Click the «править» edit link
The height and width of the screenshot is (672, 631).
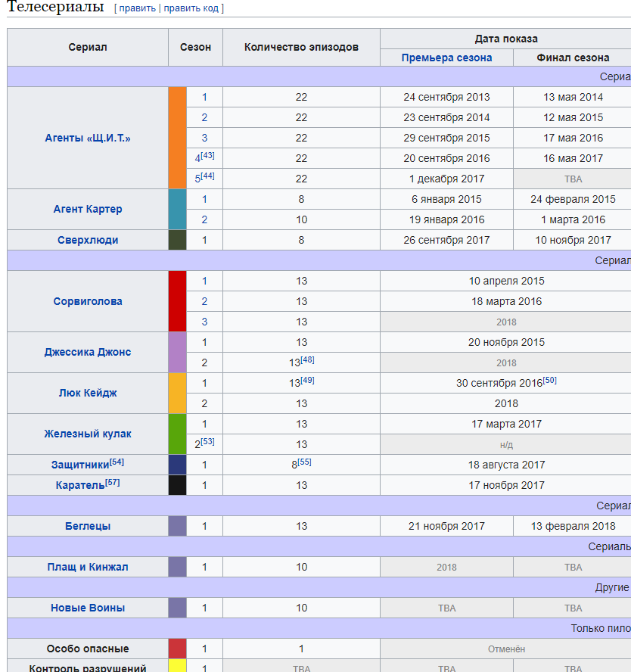[137, 8]
